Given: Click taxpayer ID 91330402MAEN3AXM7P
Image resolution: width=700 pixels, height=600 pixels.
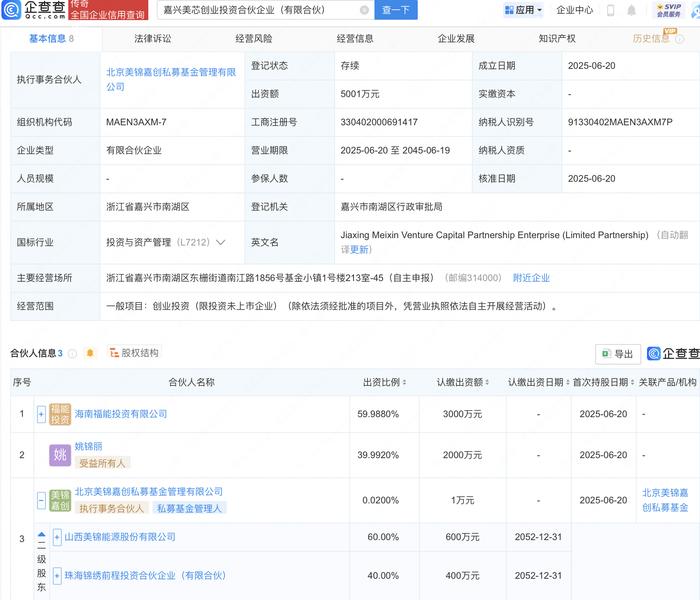Looking at the screenshot, I should click(620, 122).
